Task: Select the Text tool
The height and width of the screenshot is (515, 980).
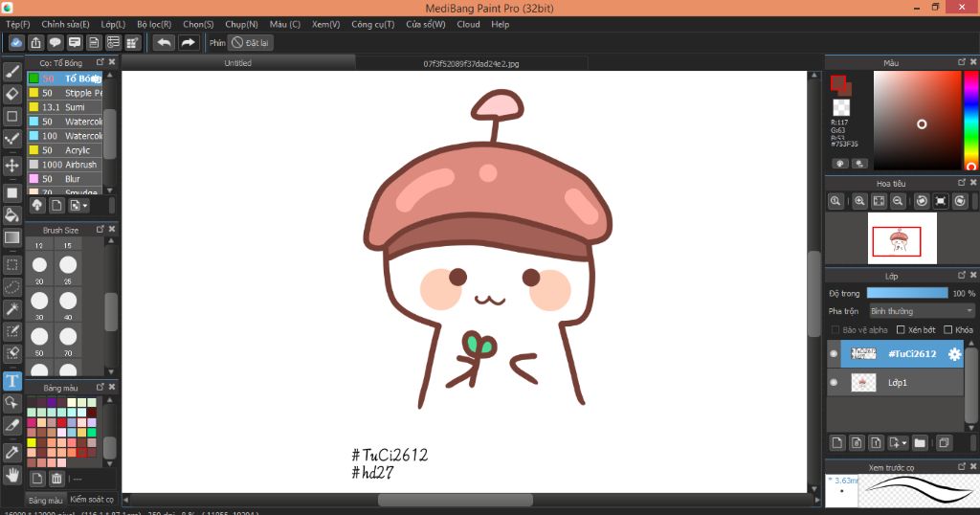Action: click(11, 381)
